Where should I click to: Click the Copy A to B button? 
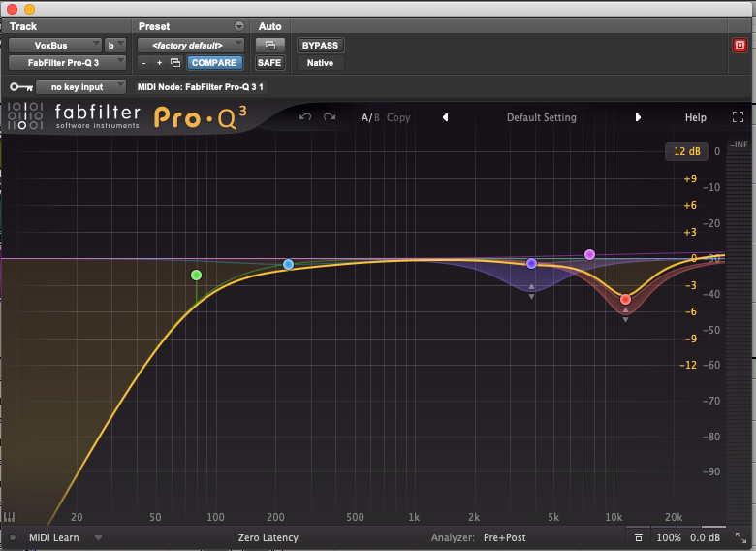398,117
